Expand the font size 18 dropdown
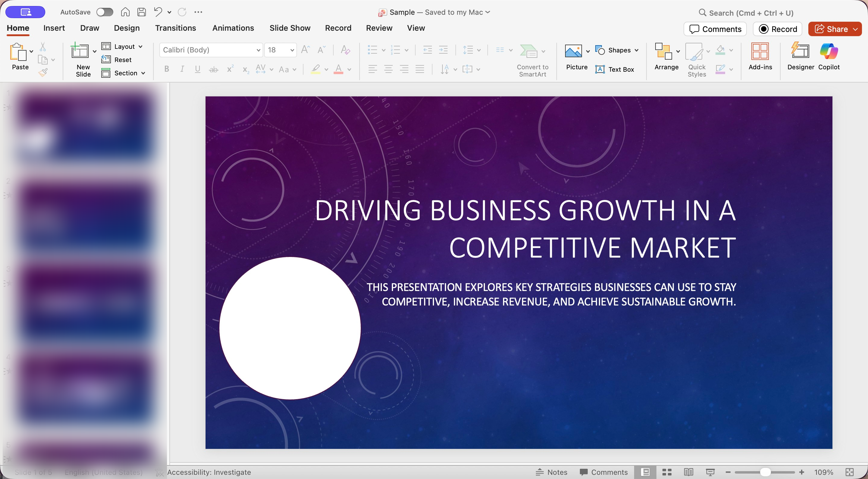This screenshot has width=868, height=479. point(292,50)
